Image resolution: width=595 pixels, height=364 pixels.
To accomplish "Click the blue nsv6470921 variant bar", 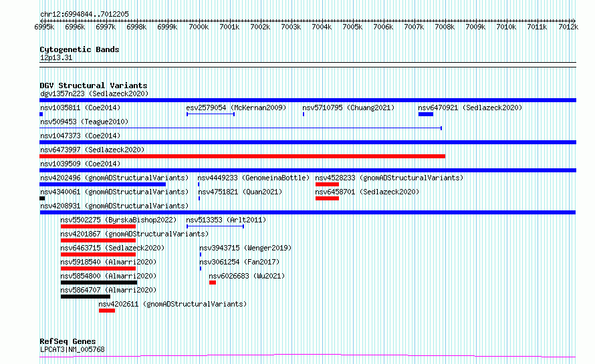I will 426,114.
